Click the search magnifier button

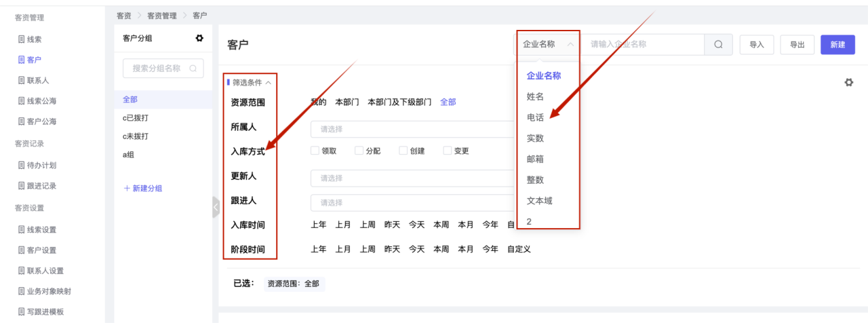[719, 44]
